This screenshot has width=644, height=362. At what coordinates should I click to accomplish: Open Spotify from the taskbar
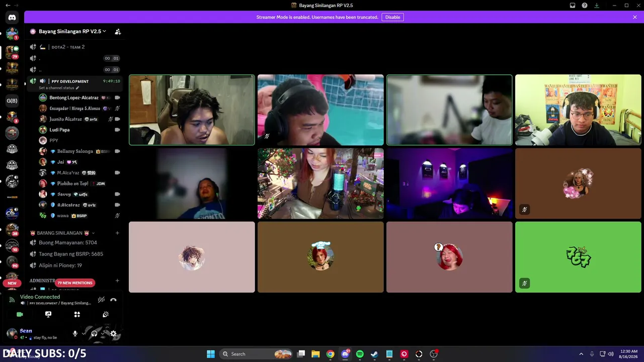pyautogui.click(x=360, y=354)
